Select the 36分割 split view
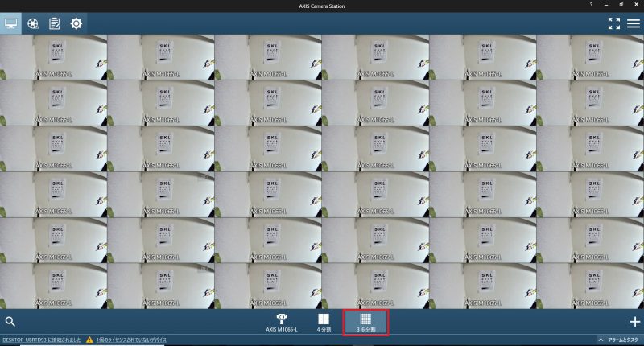This screenshot has height=346, width=644. click(365, 322)
